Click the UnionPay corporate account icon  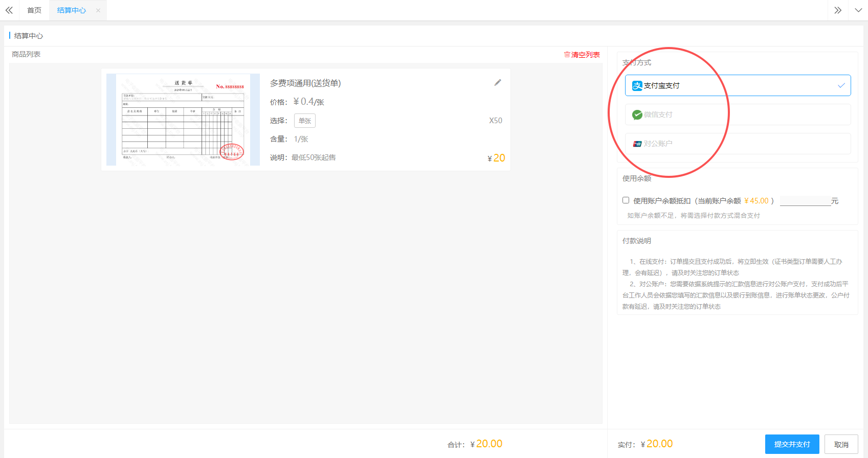(x=637, y=144)
